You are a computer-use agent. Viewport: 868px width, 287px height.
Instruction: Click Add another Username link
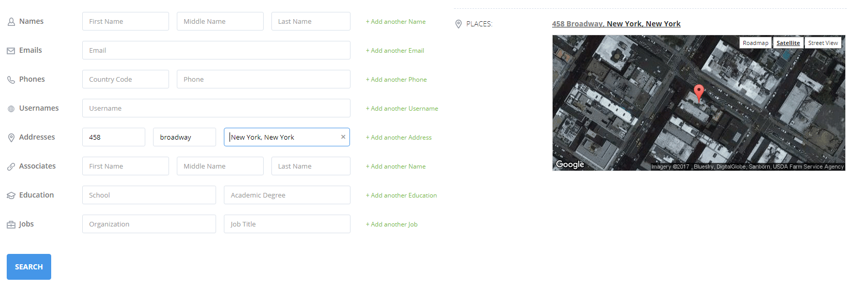[x=402, y=109]
